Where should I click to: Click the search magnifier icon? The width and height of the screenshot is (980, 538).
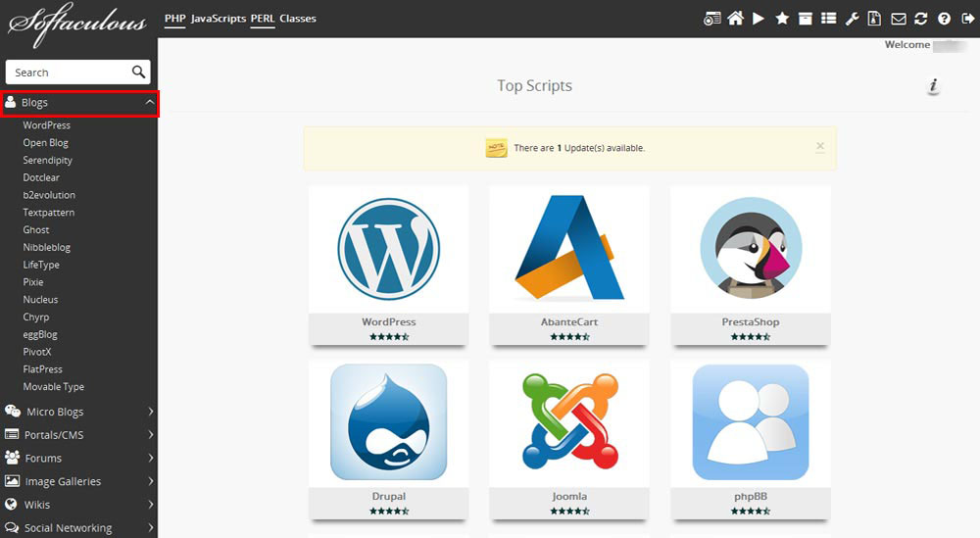coord(138,72)
